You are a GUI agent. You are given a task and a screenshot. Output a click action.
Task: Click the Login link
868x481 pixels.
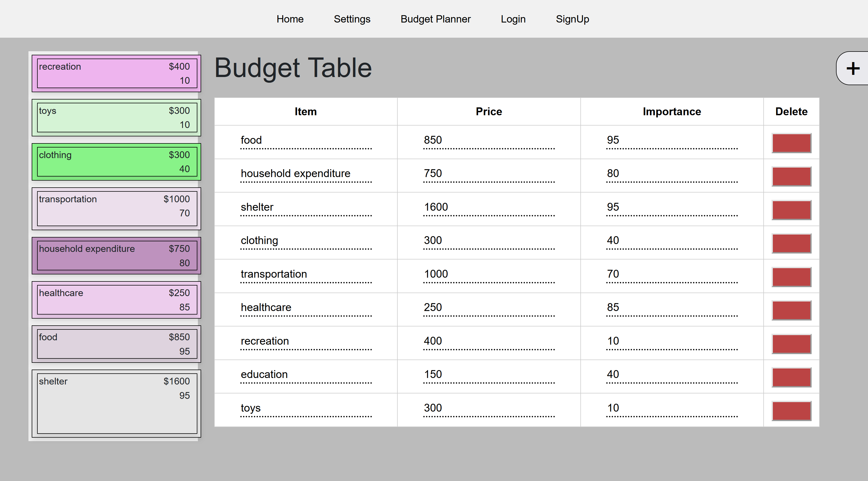point(513,19)
